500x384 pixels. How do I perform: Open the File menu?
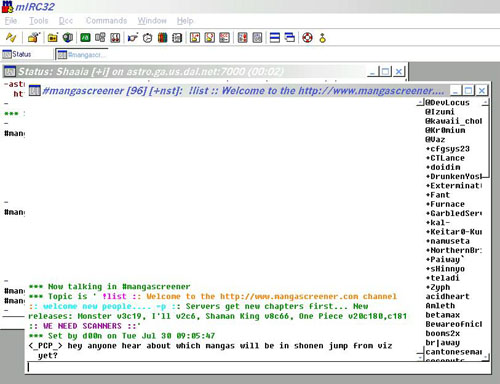[x=11, y=21]
